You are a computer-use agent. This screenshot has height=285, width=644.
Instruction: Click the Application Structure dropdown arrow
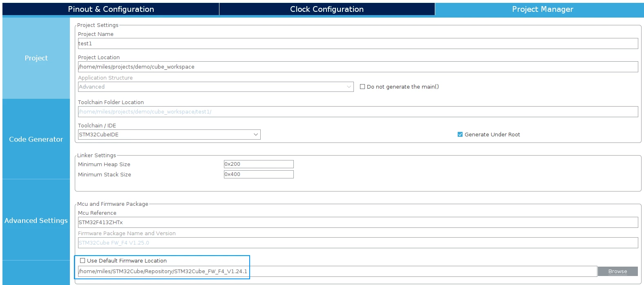pyautogui.click(x=349, y=87)
